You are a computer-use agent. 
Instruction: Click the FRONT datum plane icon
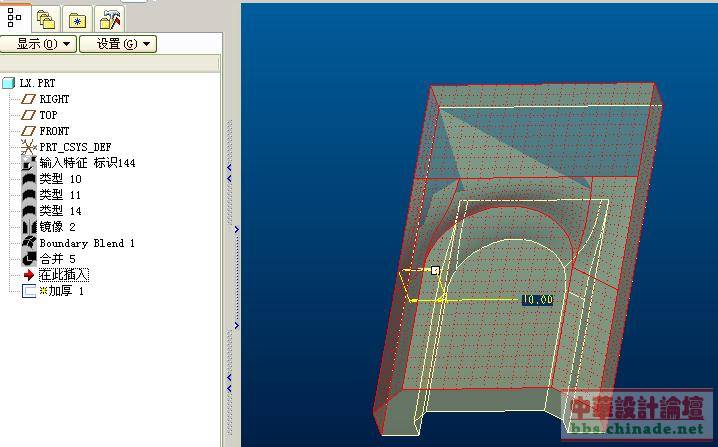[x=28, y=131]
